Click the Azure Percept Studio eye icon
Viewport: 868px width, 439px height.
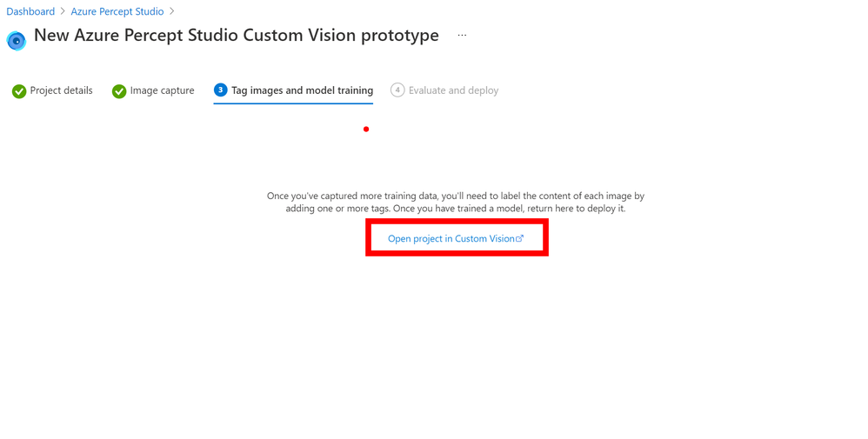tap(16, 40)
